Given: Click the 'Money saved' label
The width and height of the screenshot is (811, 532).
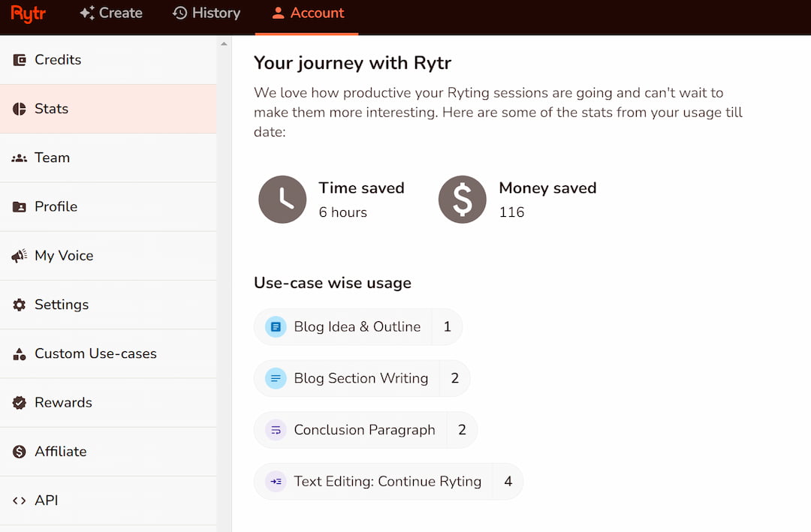Looking at the screenshot, I should pos(547,188).
